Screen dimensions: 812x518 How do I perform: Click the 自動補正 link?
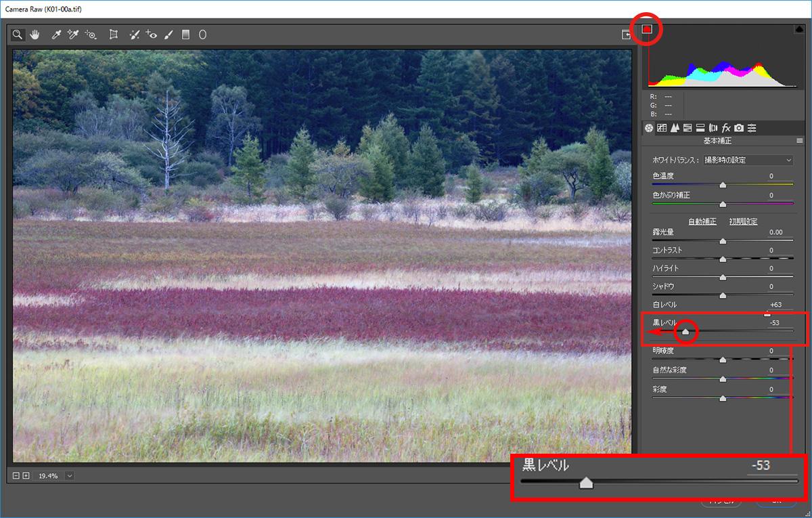[x=703, y=221]
